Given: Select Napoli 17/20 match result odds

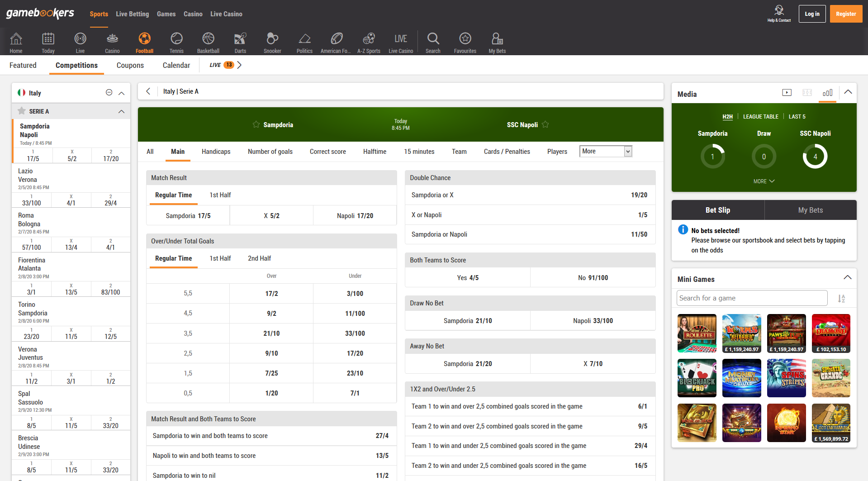Looking at the screenshot, I should [355, 216].
